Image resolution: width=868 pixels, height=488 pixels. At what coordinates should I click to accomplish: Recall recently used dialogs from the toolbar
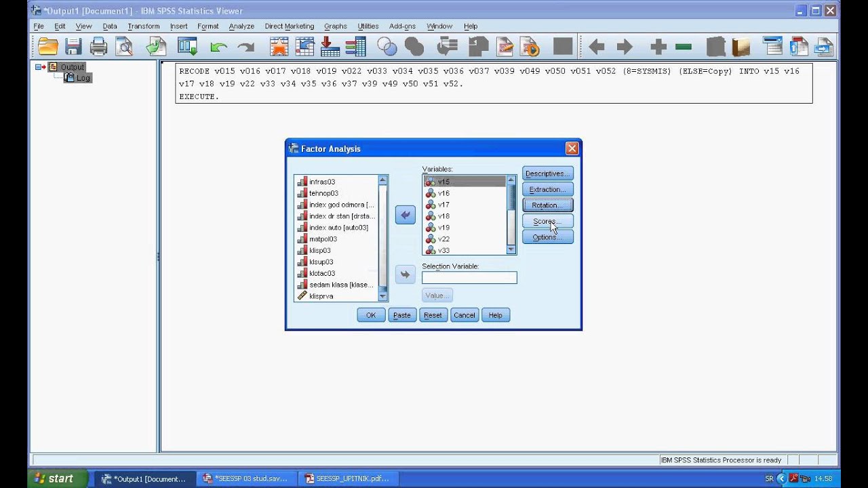[187, 47]
